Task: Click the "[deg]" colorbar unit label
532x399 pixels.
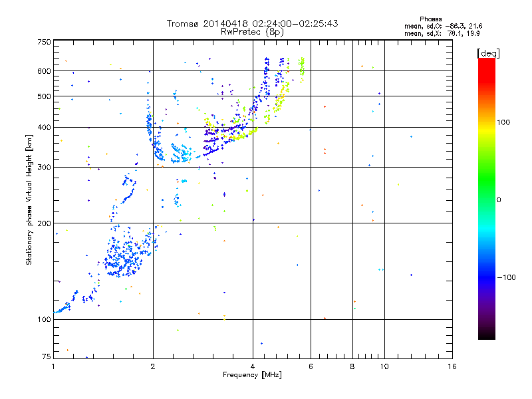Action: [488, 53]
